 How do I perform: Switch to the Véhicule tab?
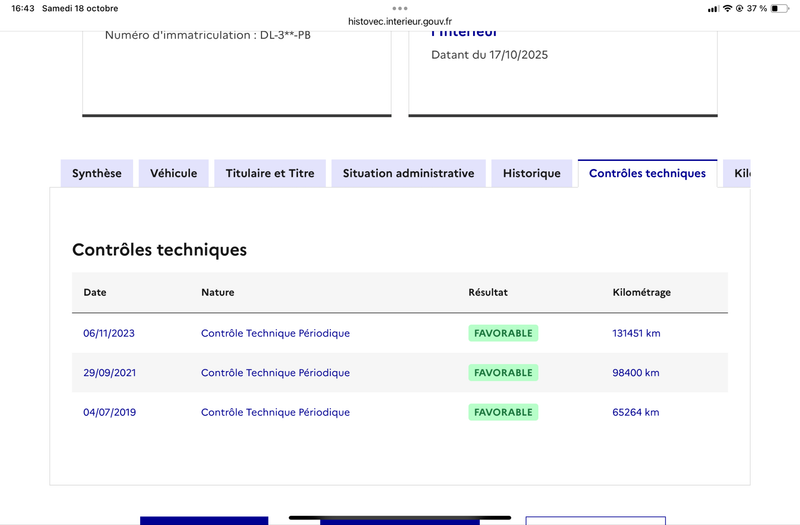(173, 173)
